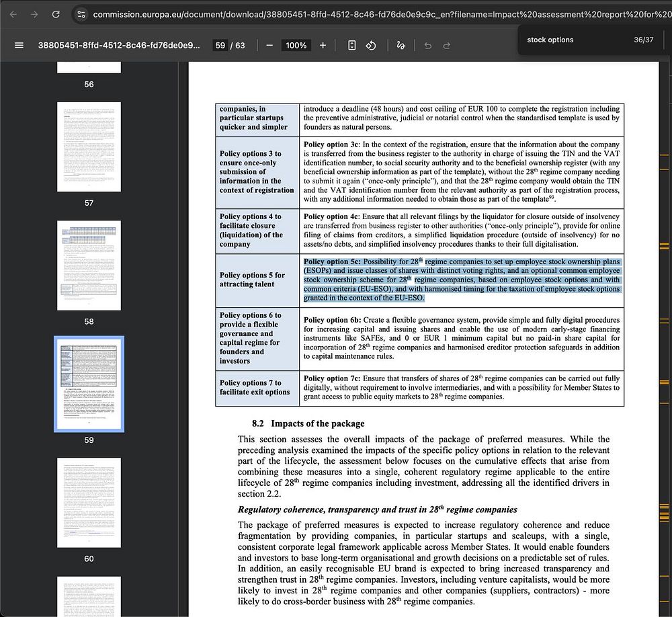Screen dimensions: 672x617
Task: Open page 58 thumbnail
Action: point(89,265)
